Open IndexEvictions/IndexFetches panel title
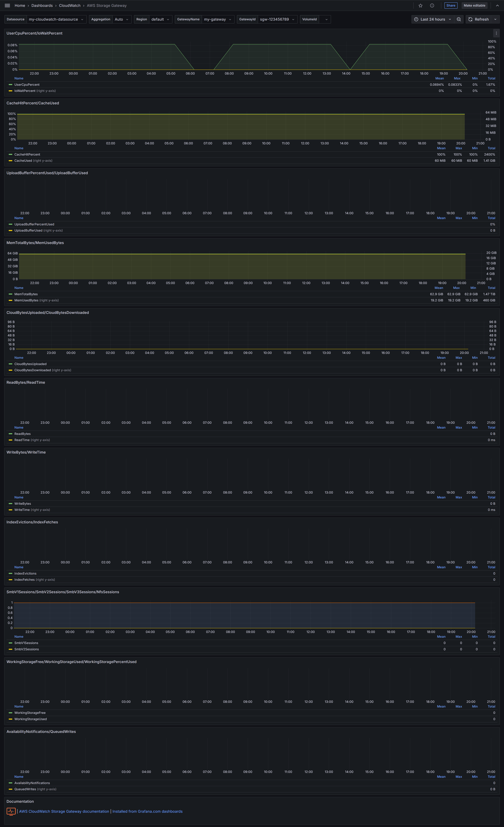 (x=32, y=522)
